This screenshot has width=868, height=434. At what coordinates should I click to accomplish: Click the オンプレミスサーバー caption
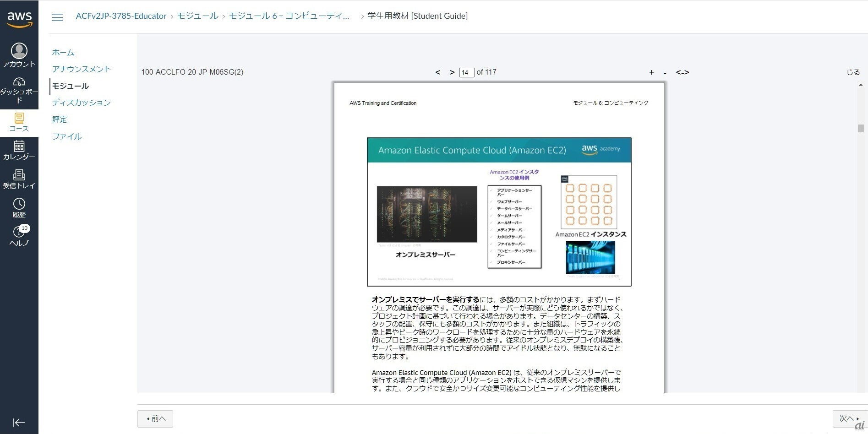(426, 255)
